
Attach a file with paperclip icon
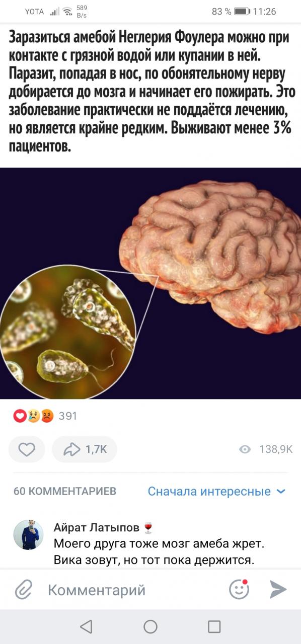click(23, 589)
